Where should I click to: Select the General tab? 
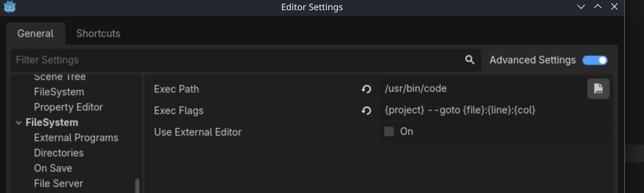pos(36,33)
